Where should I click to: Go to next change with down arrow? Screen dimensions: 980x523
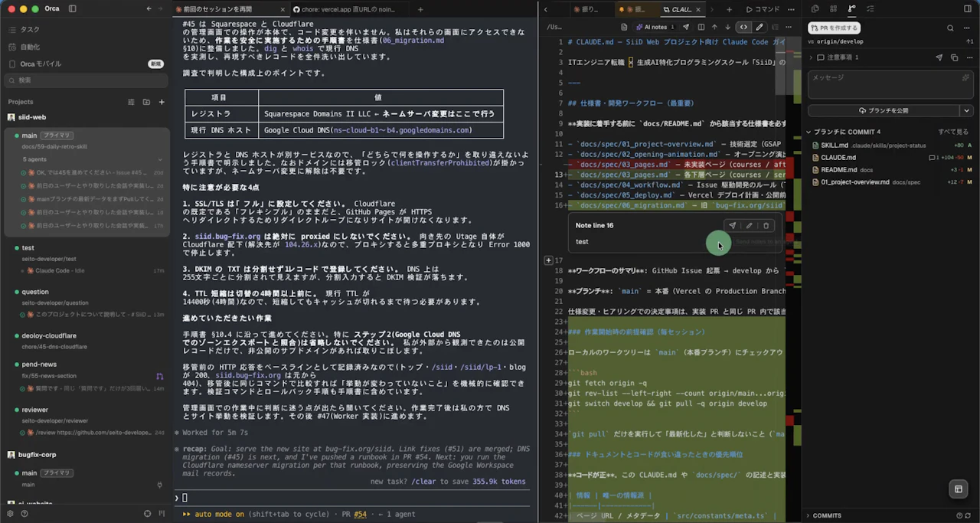point(728,27)
